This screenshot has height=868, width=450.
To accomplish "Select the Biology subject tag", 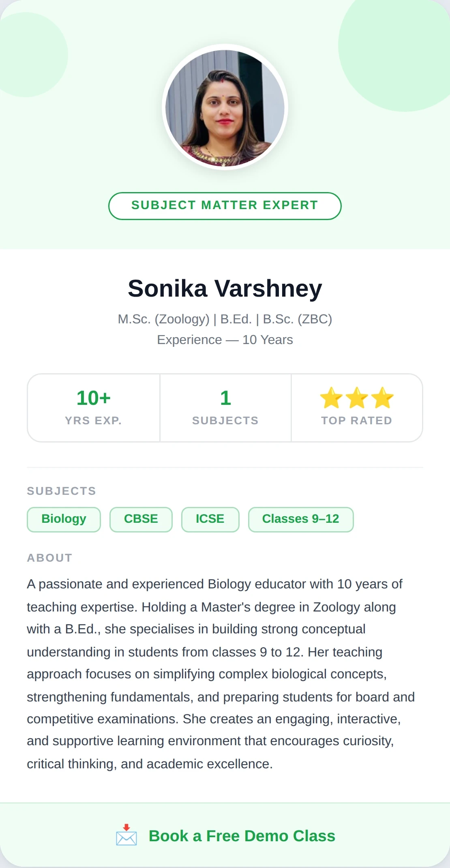I will point(63,519).
